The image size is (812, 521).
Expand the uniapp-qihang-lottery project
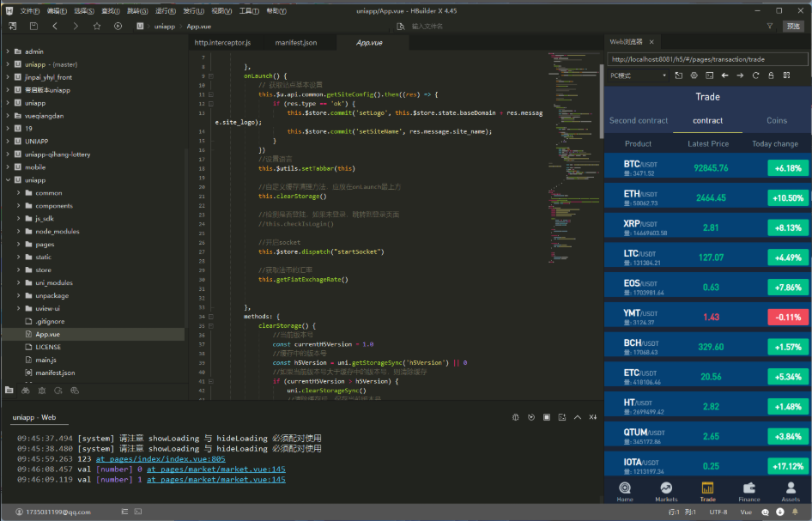point(8,154)
